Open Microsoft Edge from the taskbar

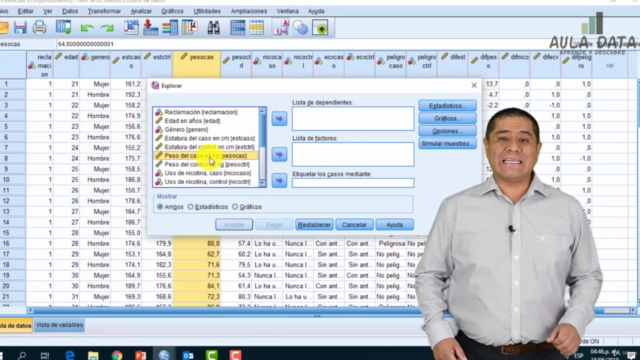coord(70,355)
